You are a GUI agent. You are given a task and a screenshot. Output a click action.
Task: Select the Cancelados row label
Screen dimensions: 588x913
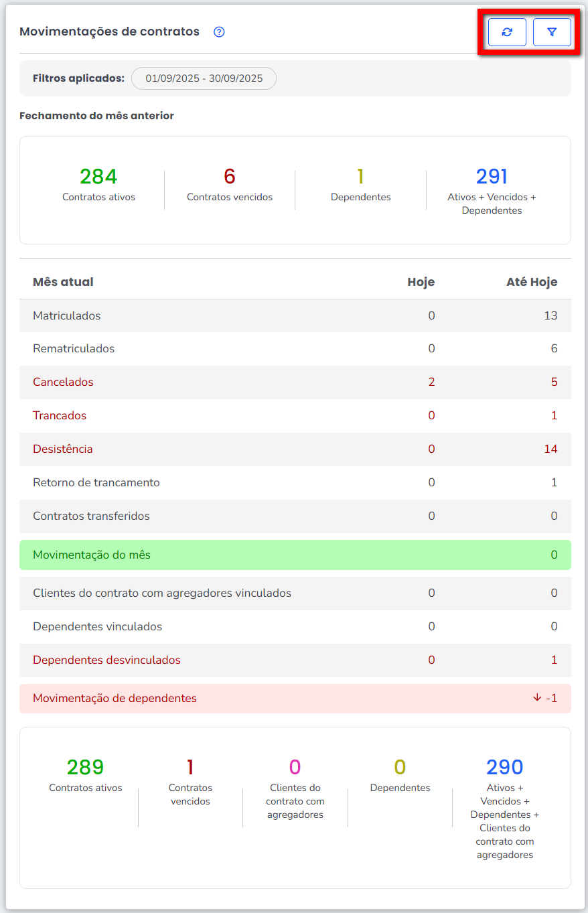click(63, 382)
